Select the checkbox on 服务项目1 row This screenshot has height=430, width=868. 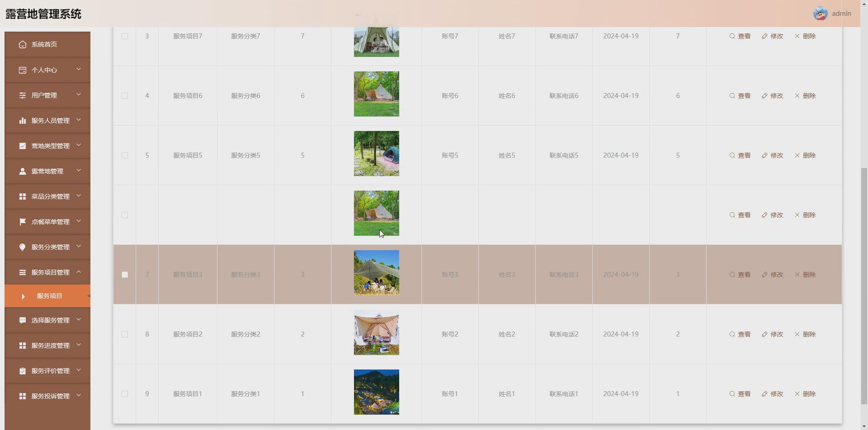pyautogui.click(x=125, y=393)
